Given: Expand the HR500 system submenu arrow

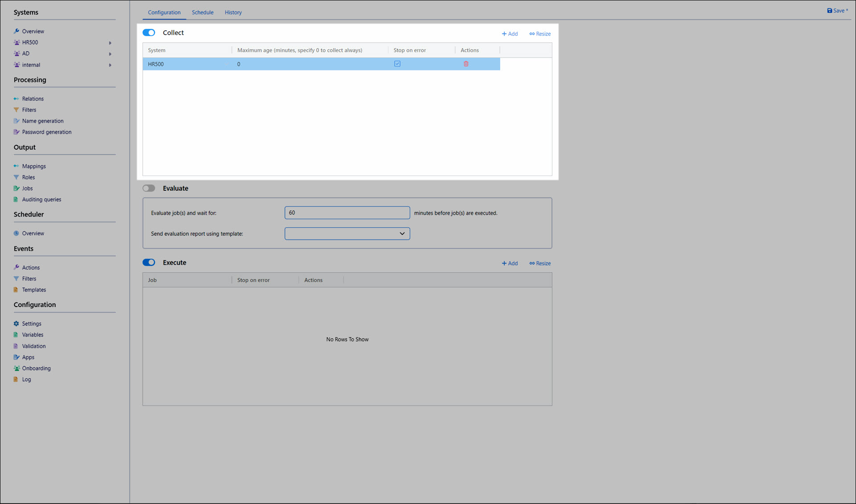Looking at the screenshot, I should tap(110, 43).
